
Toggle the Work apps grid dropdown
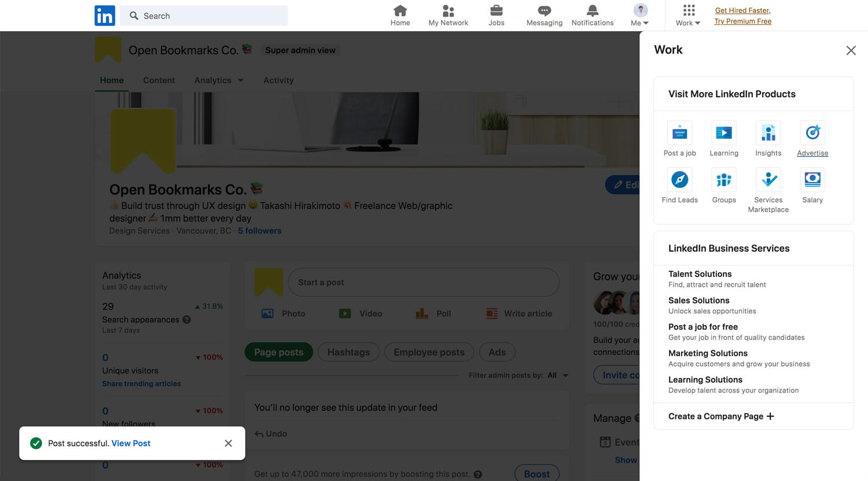688,16
